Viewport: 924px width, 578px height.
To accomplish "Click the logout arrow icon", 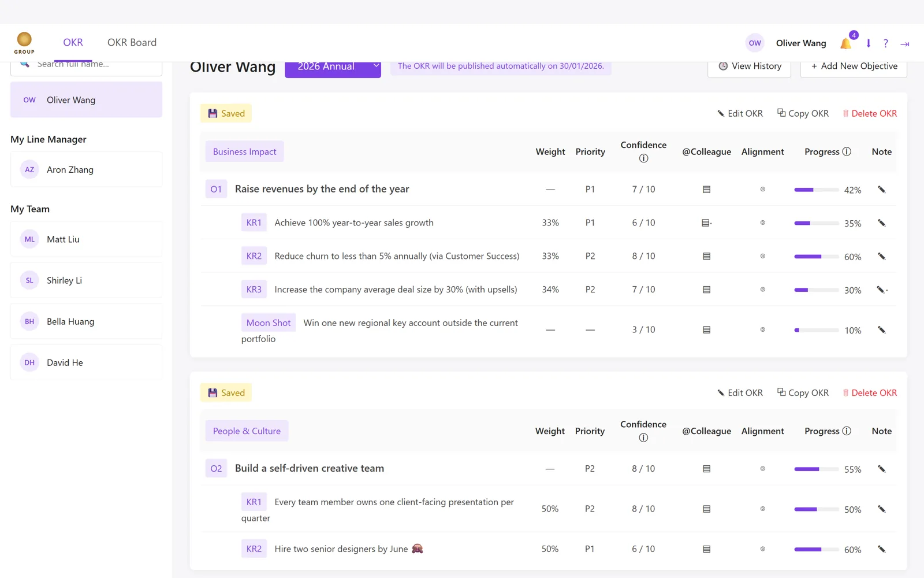I will coord(905,44).
